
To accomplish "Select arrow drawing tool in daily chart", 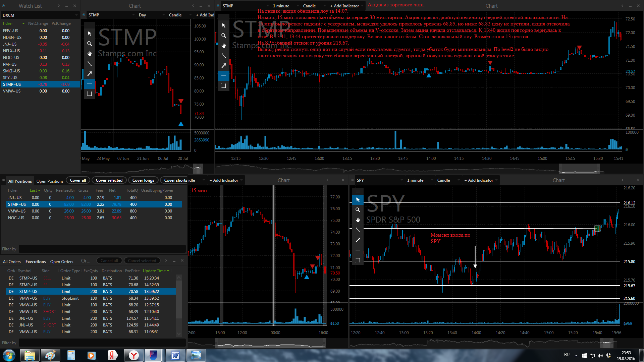I will (x=89, y=74).
